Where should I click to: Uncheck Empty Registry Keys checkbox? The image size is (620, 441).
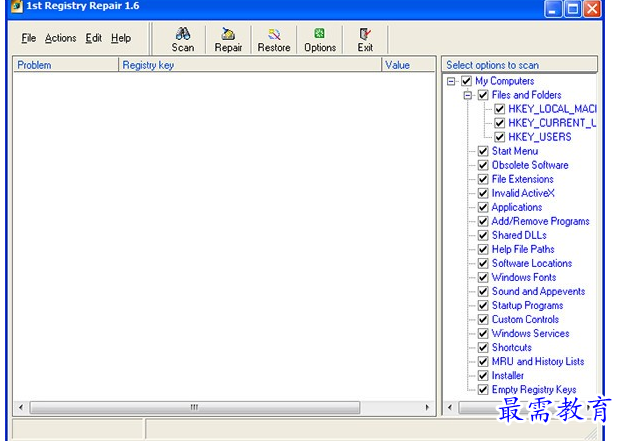tap(483, 390)
